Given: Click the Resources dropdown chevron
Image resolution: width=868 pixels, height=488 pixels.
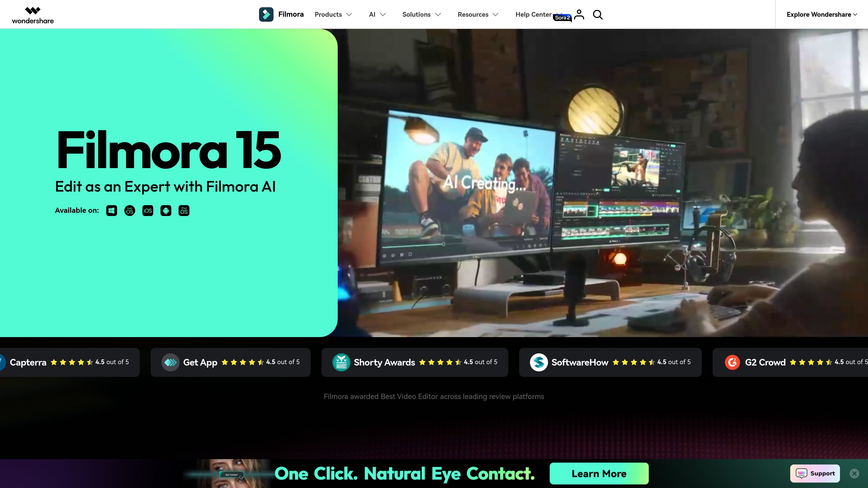Looking at the screenshot, I should tap(495, 14).
